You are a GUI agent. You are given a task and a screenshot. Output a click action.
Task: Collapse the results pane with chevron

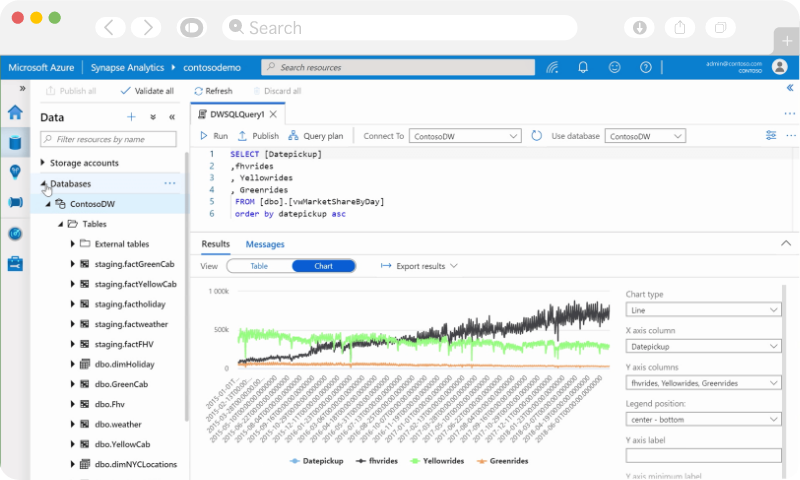coord(786,243)
